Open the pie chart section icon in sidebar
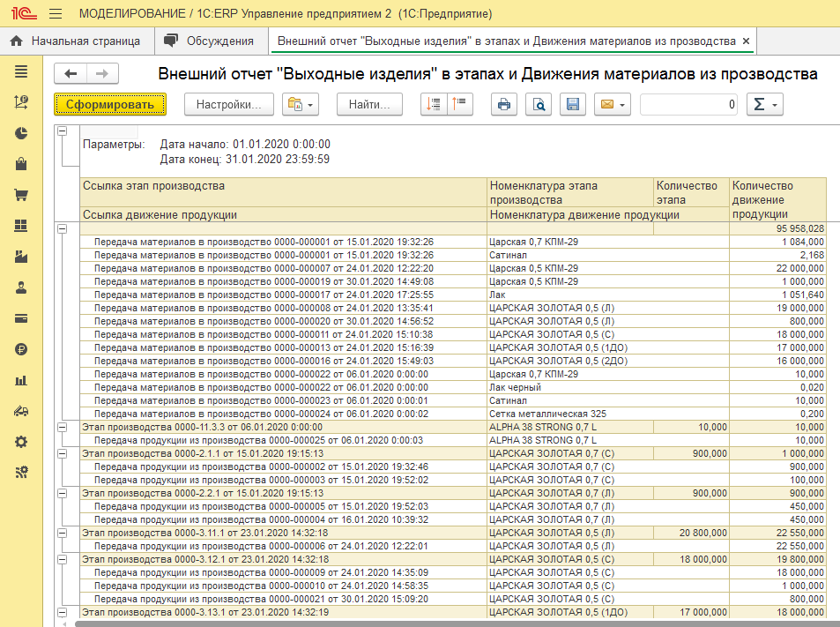Image resolution: width=840 pixels, height=627 pixels. pyautogui.click(x=21, y=133)
